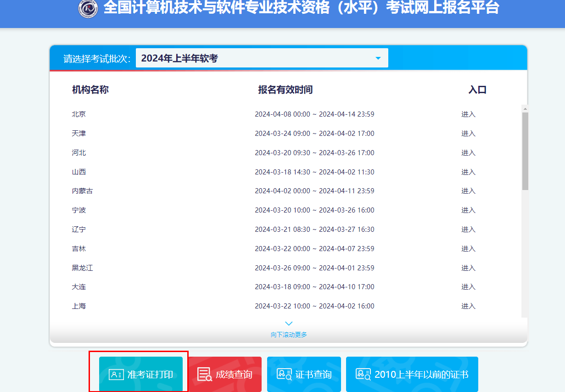Image resolution: width=565 pixels, height=392 pixels.
Task: Click the 黑龙江 institution name
Action: 83,268
